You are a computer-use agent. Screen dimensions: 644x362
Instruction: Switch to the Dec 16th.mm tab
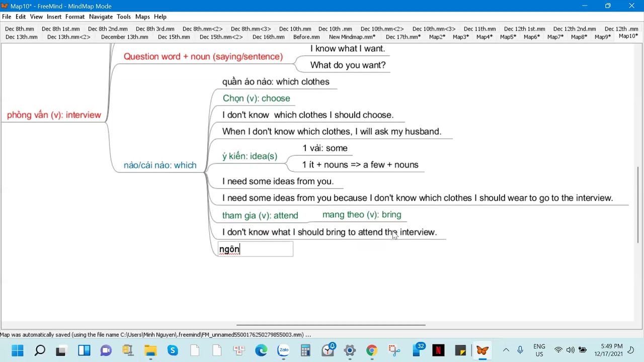[x=268, y=37]
